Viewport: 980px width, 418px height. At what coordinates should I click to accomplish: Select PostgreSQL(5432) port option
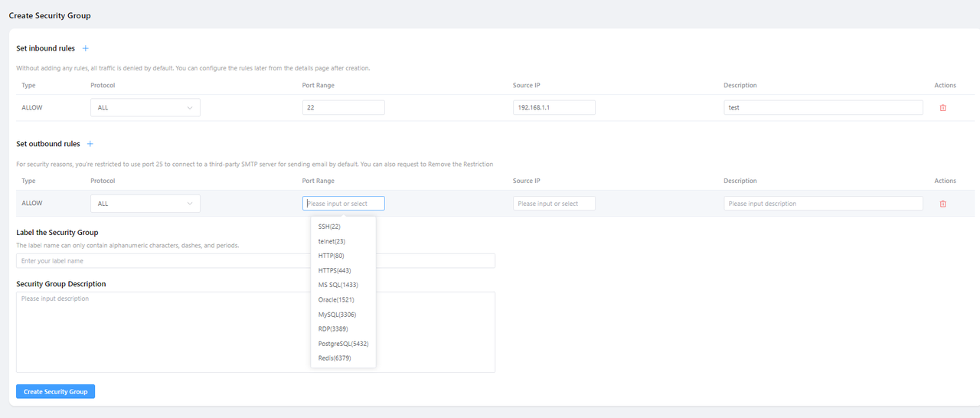343,344
